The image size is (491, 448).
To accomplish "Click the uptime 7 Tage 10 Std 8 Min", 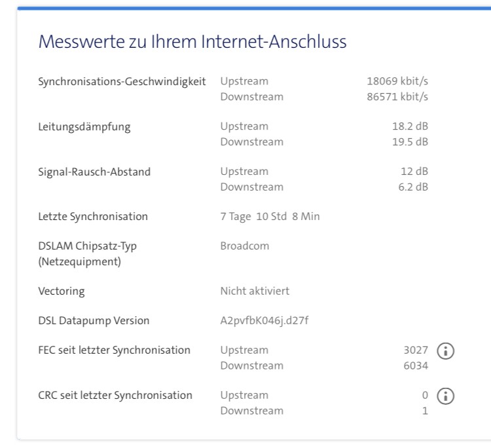I will coord(270,216).
